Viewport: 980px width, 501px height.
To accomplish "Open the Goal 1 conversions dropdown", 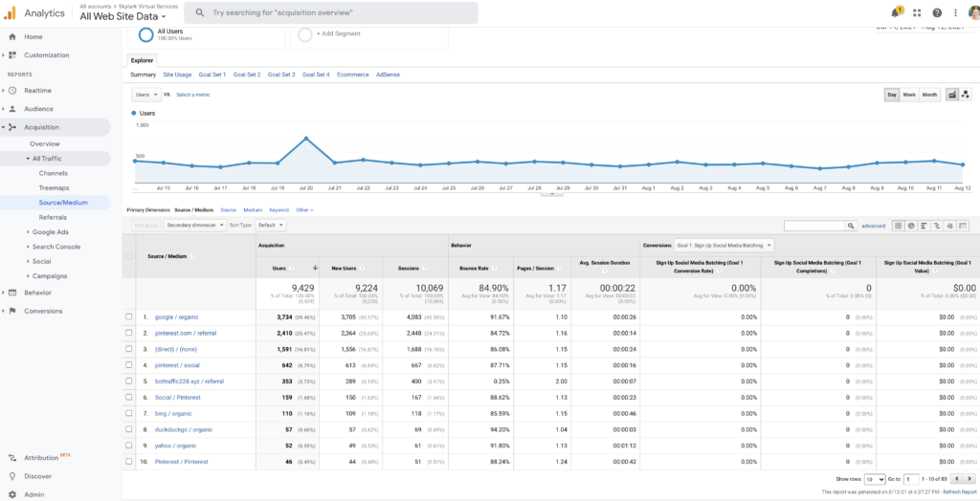I will [x=724, y=246].
